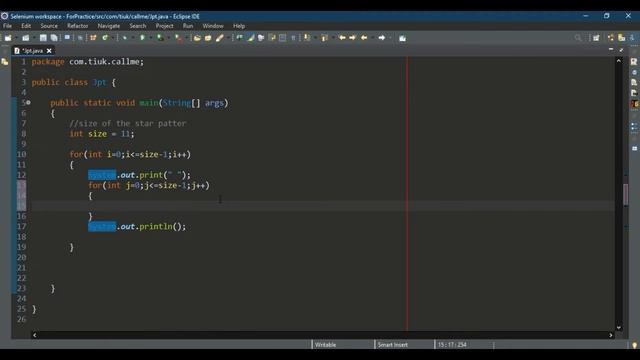Click the println call on line 17
Image resolution: width=640 pixels, height=360 pixels.
(156, 227)
